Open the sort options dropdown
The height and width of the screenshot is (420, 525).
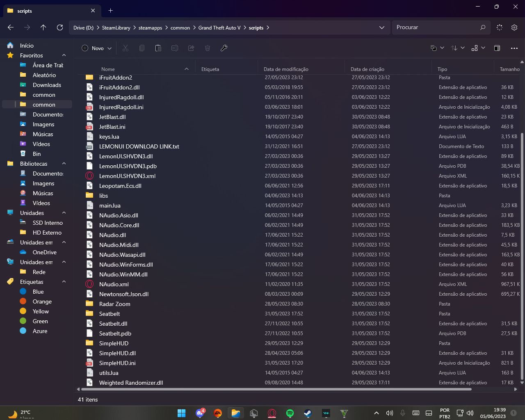[458, 48]
